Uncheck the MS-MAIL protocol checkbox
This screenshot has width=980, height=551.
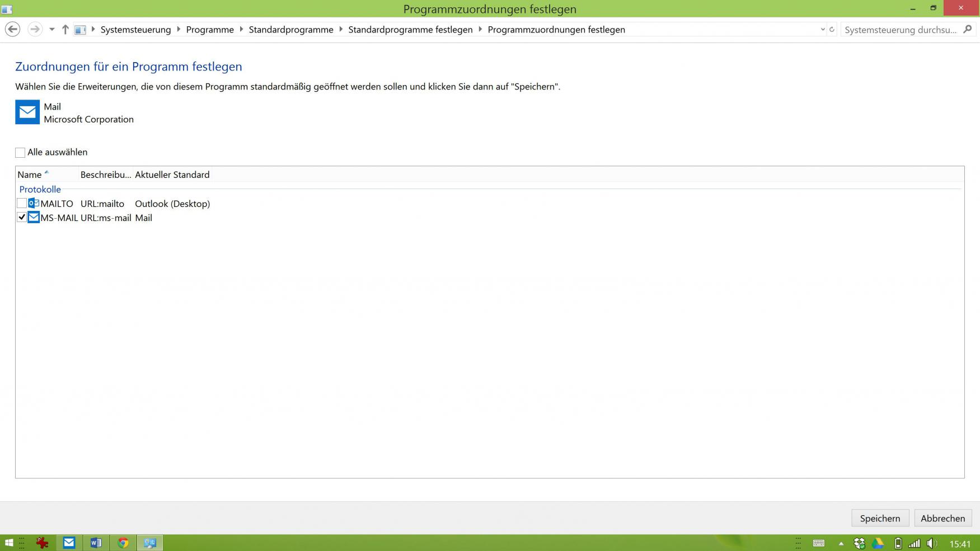click(x=22, y=217)
